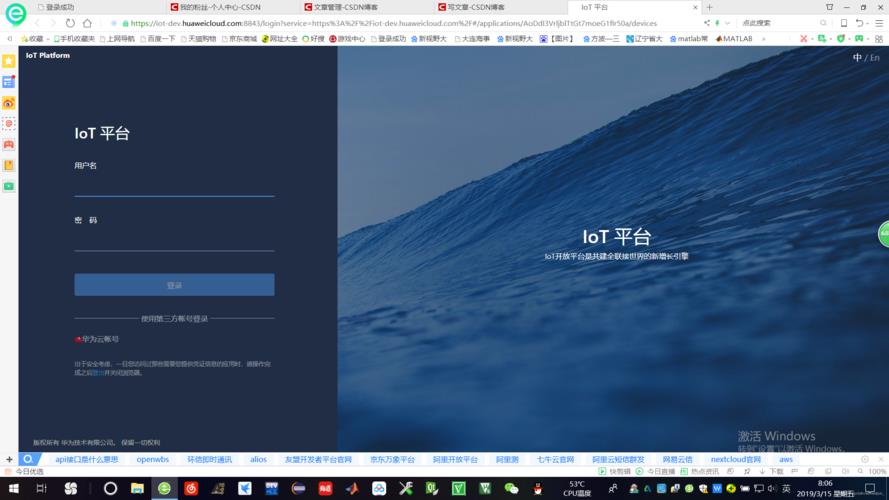
Task: Click the 密码 password input field
Action: point(174,240)
